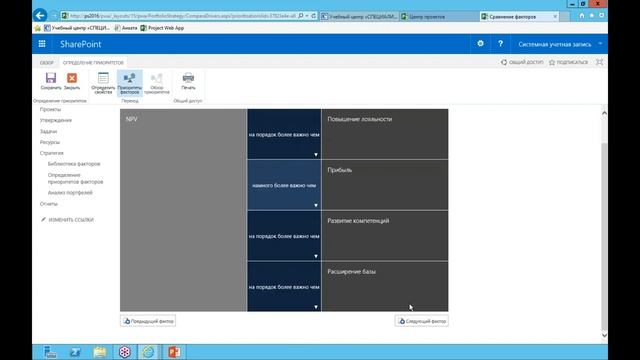The height and width of the screenshot is (360, 640).
Task: Switch to ОПРЕДЕЛЕНИЕ ПРИОРИТЕТОВ ribbon tab
Action: tap(93, 62)
